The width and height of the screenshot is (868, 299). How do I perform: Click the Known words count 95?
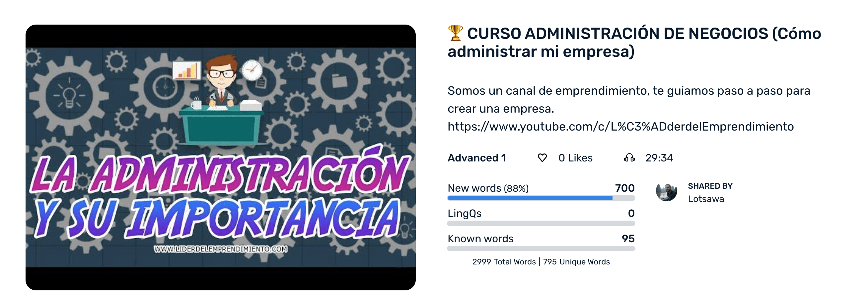[628, 239]
